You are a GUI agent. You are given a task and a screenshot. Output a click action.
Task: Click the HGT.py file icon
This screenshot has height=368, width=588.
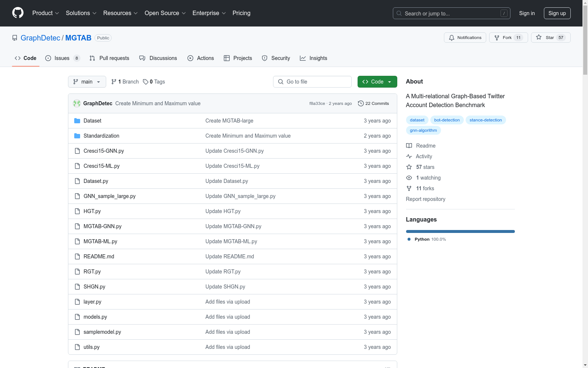77,211
